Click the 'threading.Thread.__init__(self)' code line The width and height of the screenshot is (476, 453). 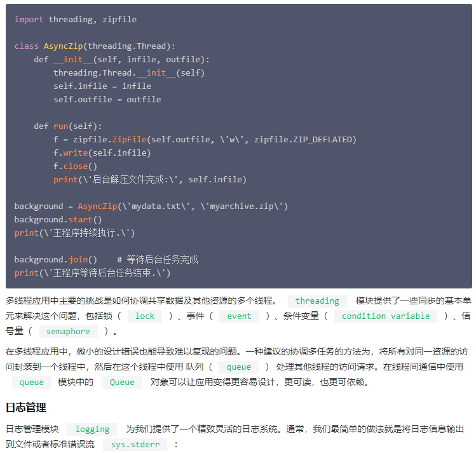pyautogui.click(x=129, y=73)
